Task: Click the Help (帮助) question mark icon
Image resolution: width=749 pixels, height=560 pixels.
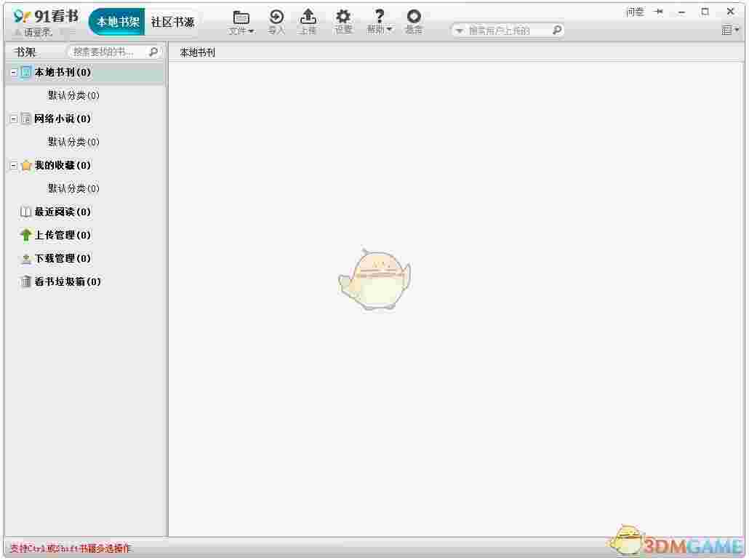Action: pos(377,17)
